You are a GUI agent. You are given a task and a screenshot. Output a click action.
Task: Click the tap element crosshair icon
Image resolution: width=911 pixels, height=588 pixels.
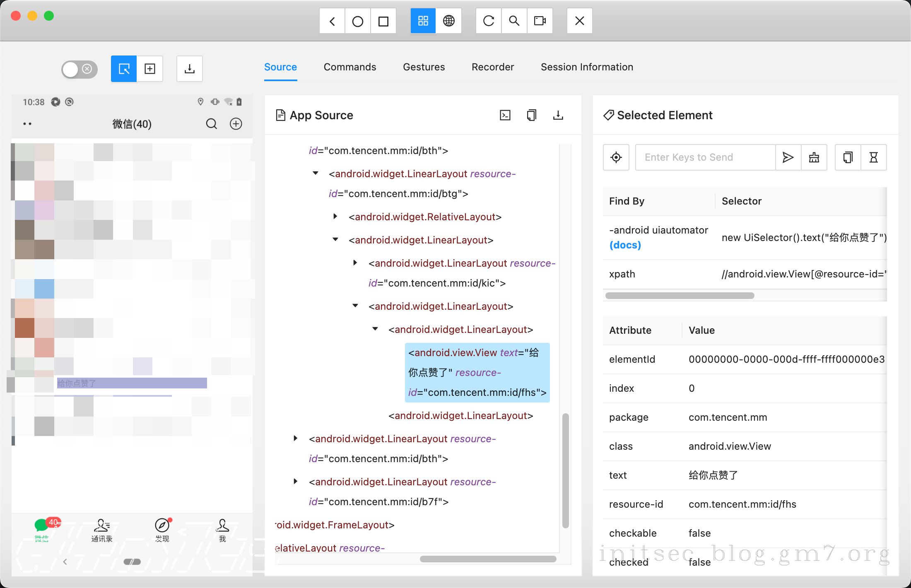[616, 157]
